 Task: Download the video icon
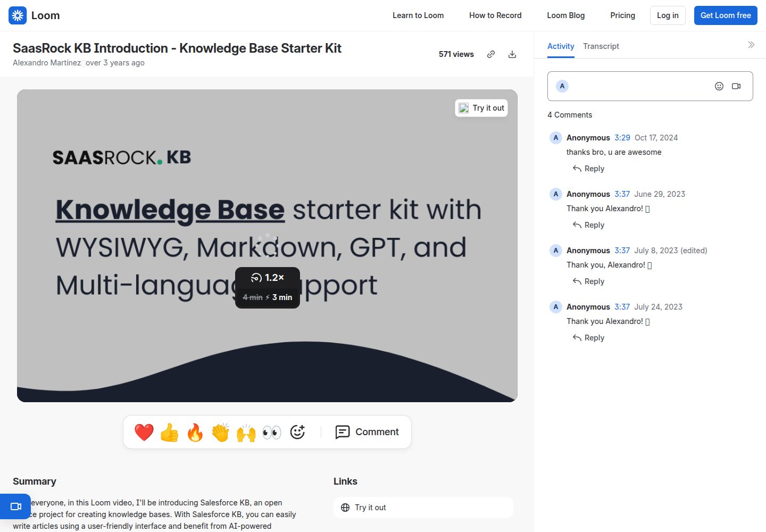512,54
